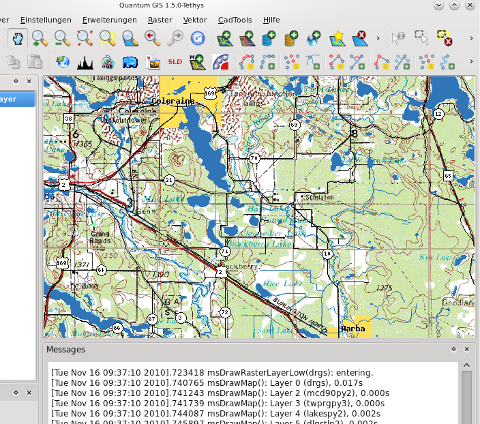Click the Zoom to Layer icon

click(x=130, y=39)
